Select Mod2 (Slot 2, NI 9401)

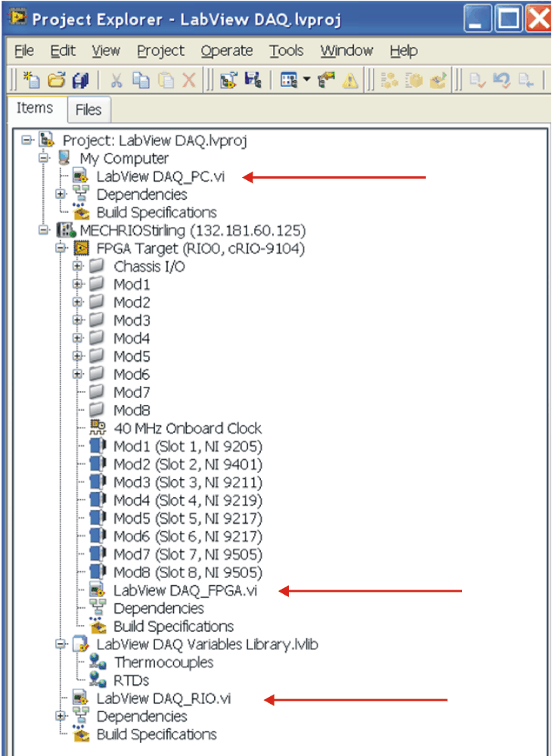188,465
